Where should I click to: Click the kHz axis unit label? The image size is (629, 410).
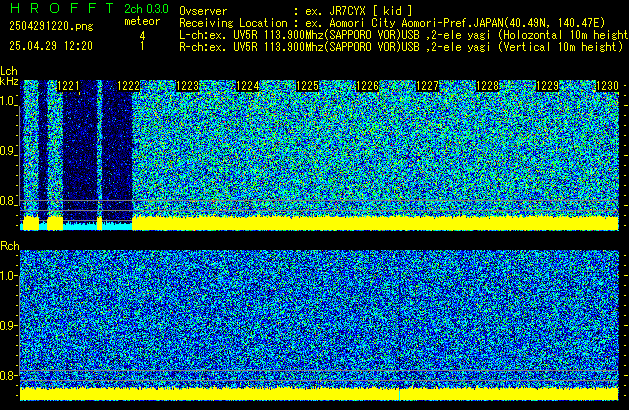tap(9, 81)
